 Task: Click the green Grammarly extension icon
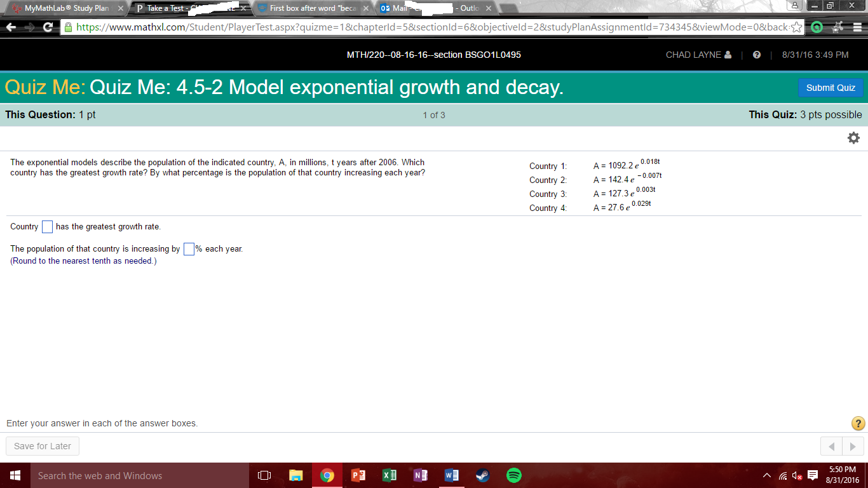click(817, 27)
